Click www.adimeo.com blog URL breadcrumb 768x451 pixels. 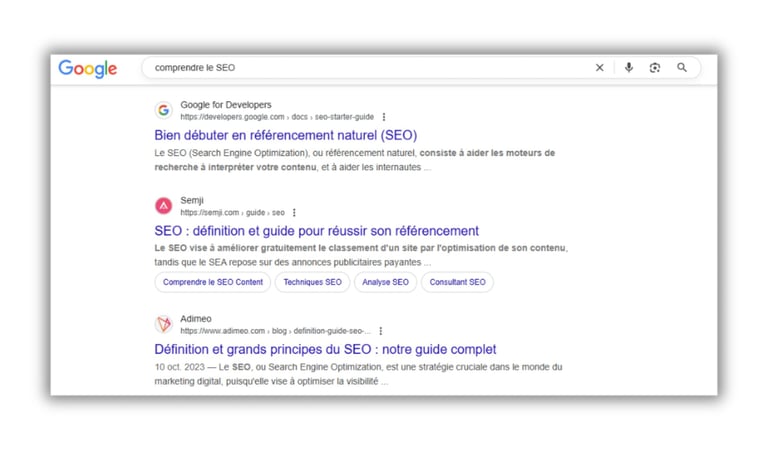pyautogui.click(x=275, y=331)
